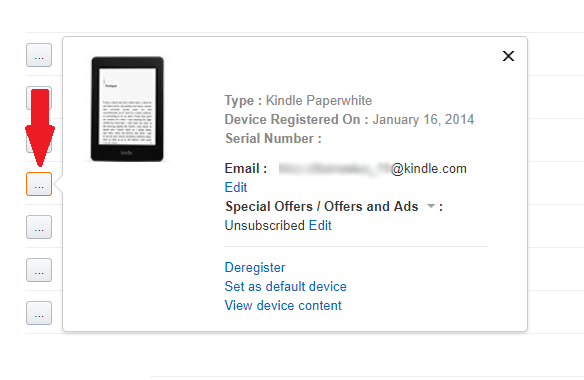Click the Unsubscribed status text
The width and height of the screenshot is (584, 380).
265,225
